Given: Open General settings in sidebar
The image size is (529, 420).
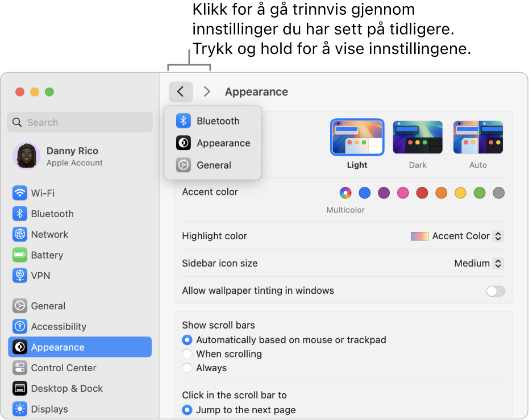Looking at the screenshot, I should click(x=80, y=306).
